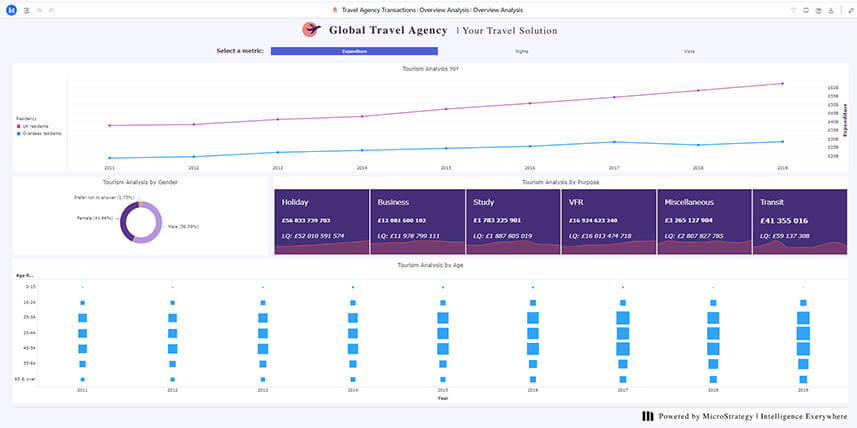
Task: Select the Nights metric option
Action: click(x=521, y=50)
